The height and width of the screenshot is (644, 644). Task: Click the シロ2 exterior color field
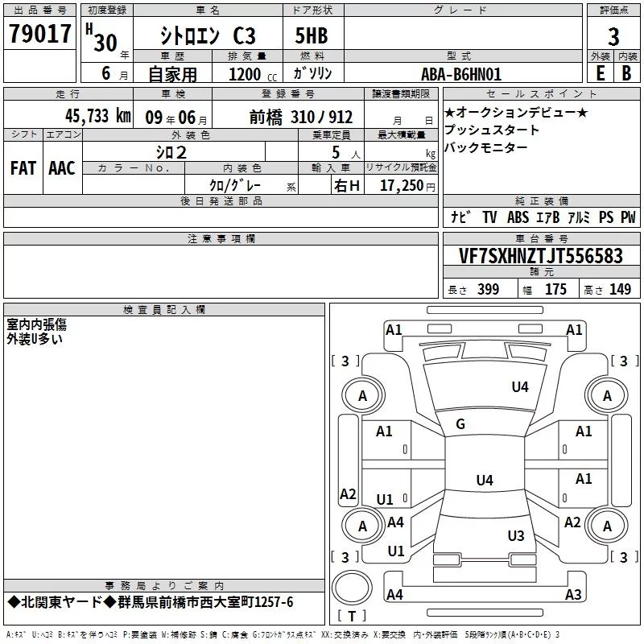click(x=171, y=151)
